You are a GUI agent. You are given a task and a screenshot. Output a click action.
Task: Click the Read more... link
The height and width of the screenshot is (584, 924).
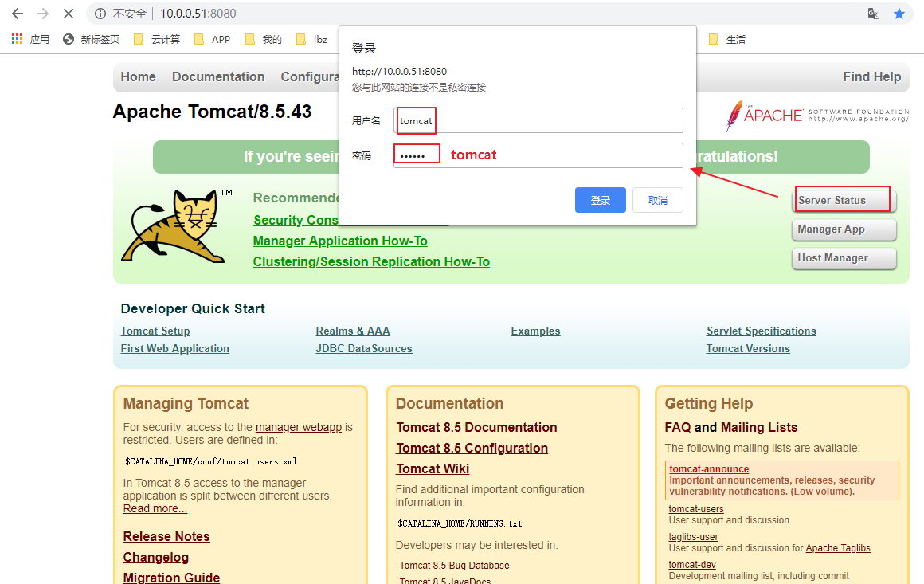(x=155, y=508)
